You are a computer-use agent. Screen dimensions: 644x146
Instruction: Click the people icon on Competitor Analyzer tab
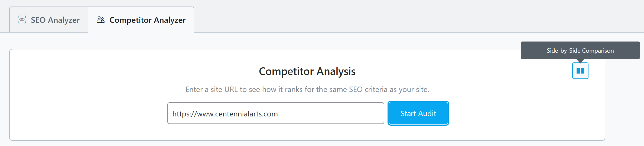tap(100, 20)
